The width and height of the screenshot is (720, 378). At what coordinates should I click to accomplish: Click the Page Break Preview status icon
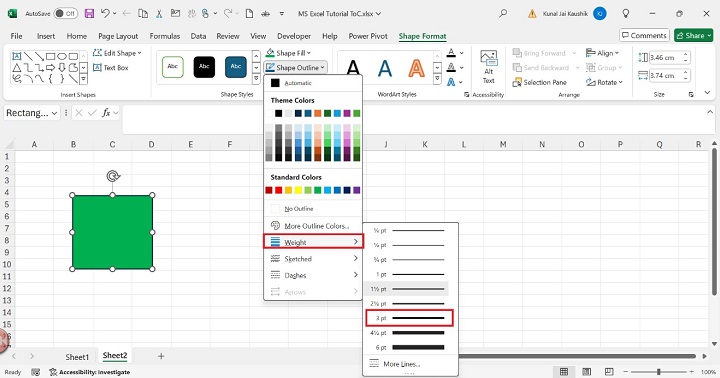(609, 372)
